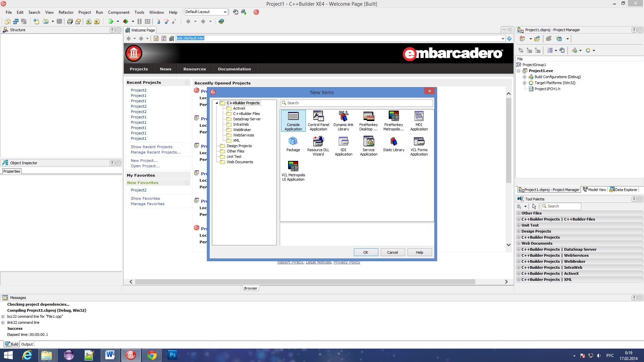Open the Tools menu
This screenshot has height=362, width=644.
[x=139, y=12]
